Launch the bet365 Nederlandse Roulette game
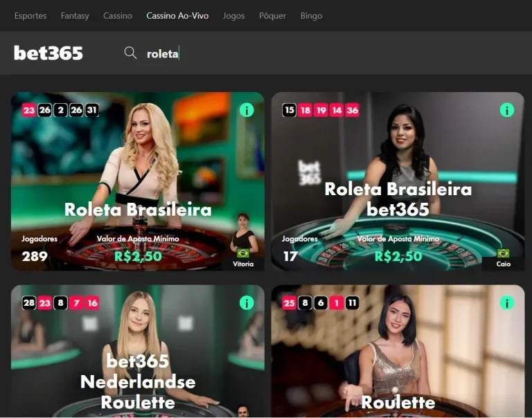Image resolution: width=532 pixels, height=418 pixels. [x=138, y=351]
